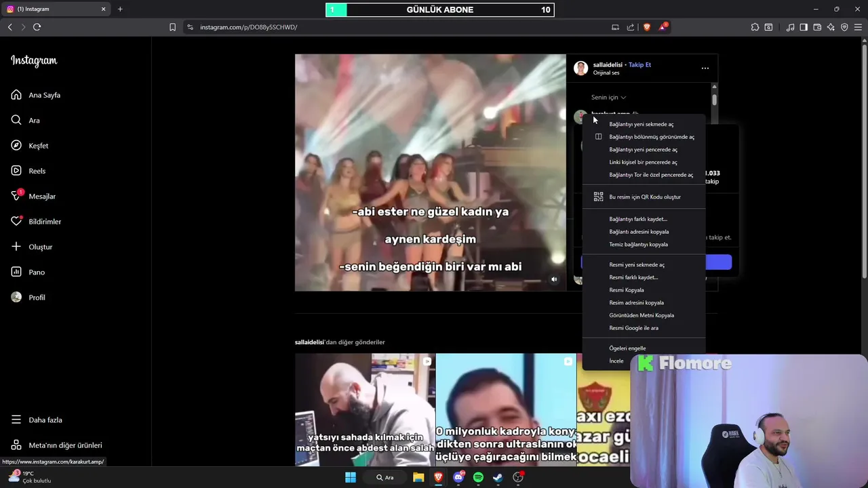Go to Ana Sayfa home
The image size is (868, 488).
(36, 95)
